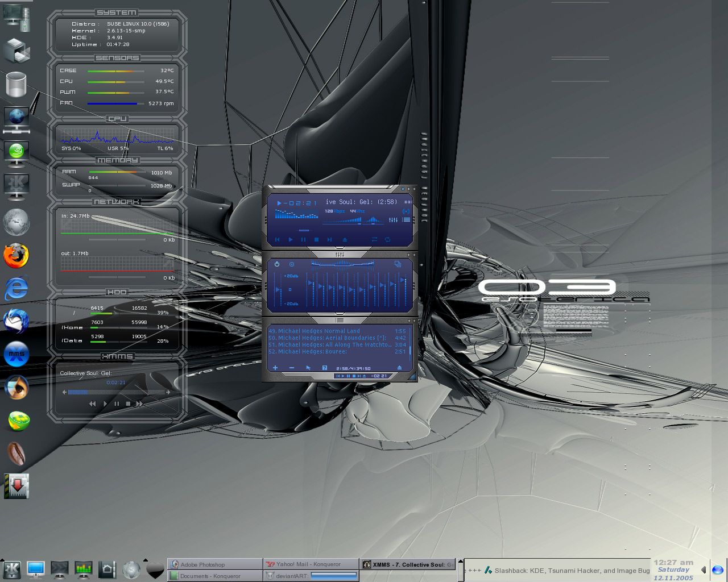
Task: Open the lime citrus desktop icon
Action: (19, 421)
